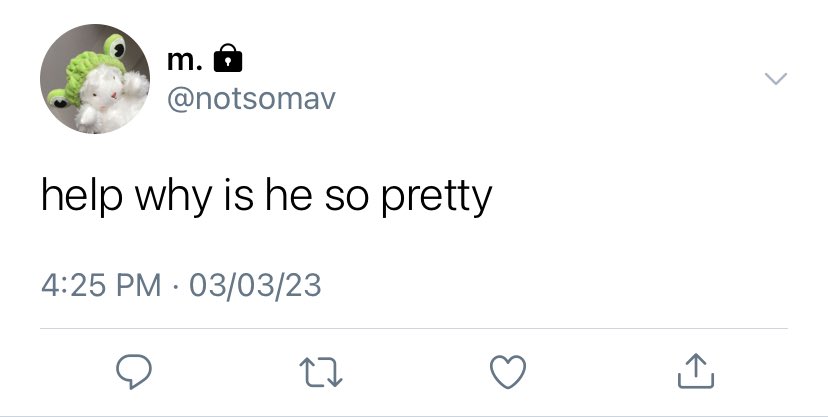Open the share sheet via upload arrow icon
The width and height of the screenshot is (828, 417).
695,371
